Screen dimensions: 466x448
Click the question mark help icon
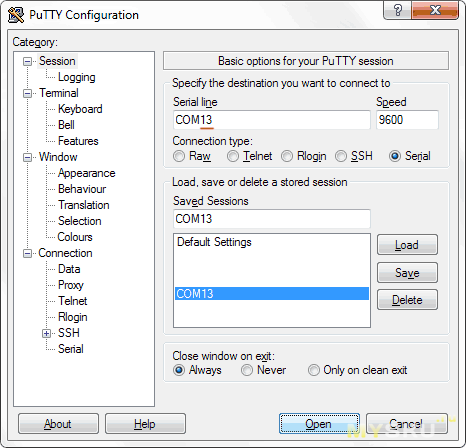click(398, 10)
